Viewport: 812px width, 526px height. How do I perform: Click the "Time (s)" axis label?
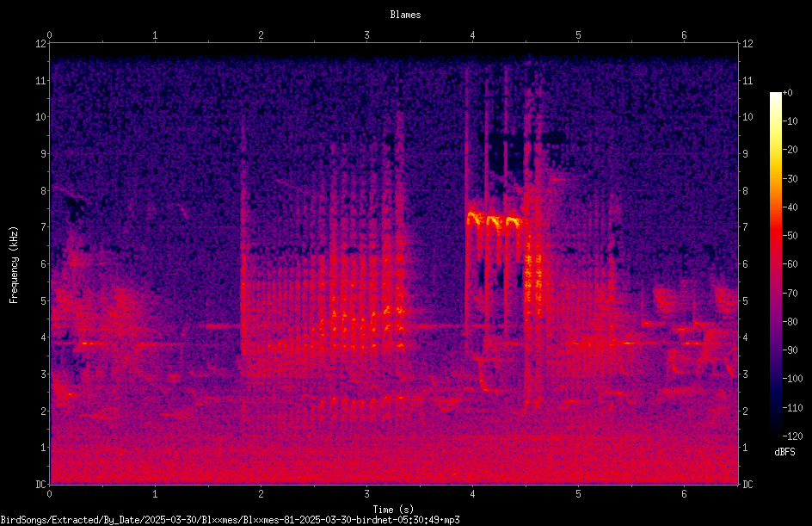pos(394,510)
